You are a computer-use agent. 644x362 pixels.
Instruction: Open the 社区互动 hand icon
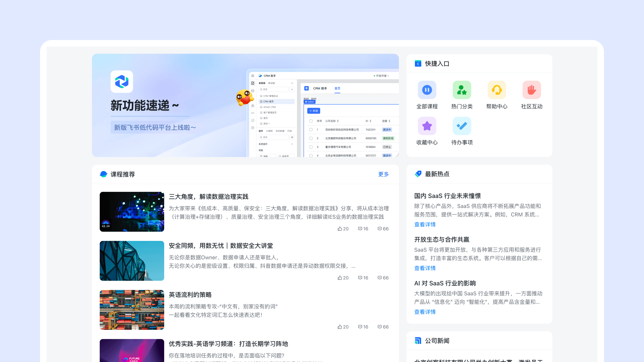[532, 90]
